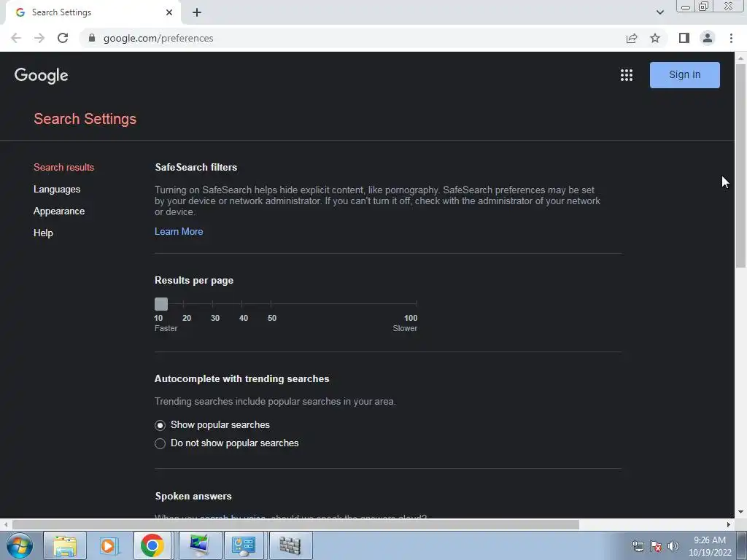Click the scroll up arrow
747x560 pixels.
[740, 58]
